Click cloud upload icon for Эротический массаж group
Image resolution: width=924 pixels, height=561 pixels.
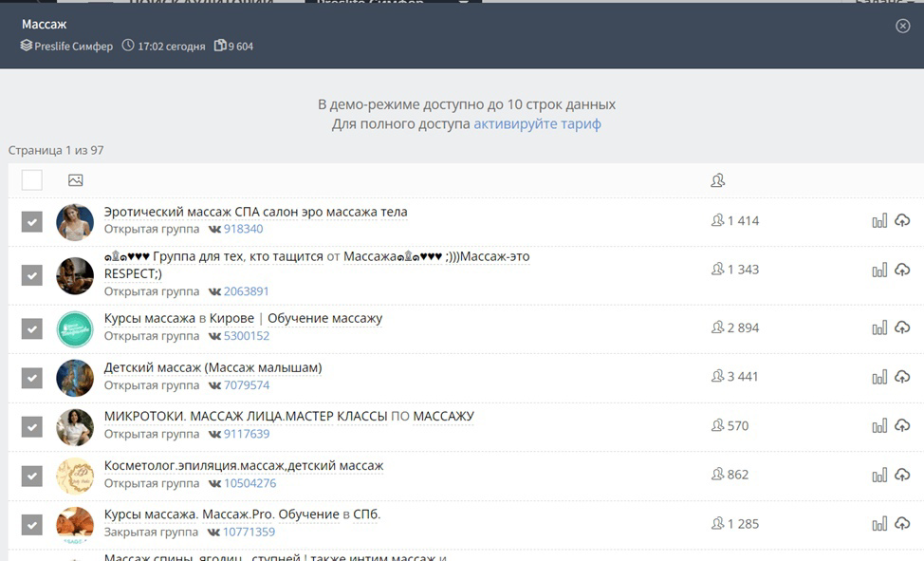pyautogui.click(x=902, y=220)
